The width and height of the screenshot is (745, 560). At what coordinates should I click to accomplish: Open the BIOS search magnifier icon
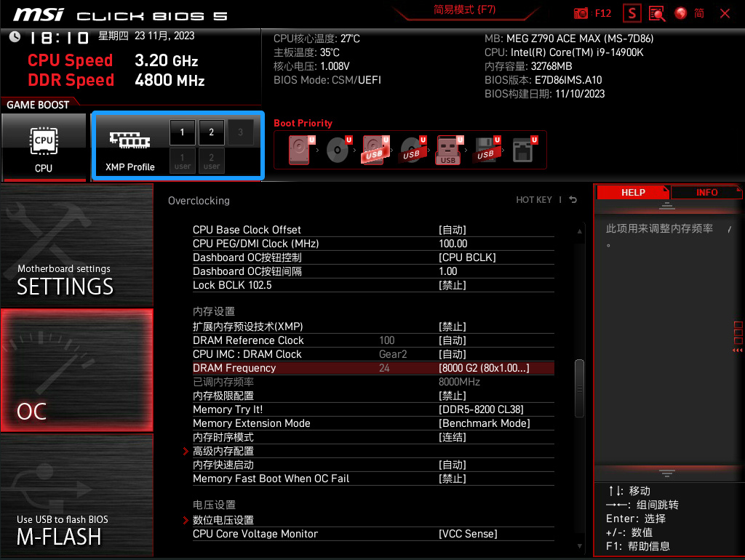[x=657, y=13]
